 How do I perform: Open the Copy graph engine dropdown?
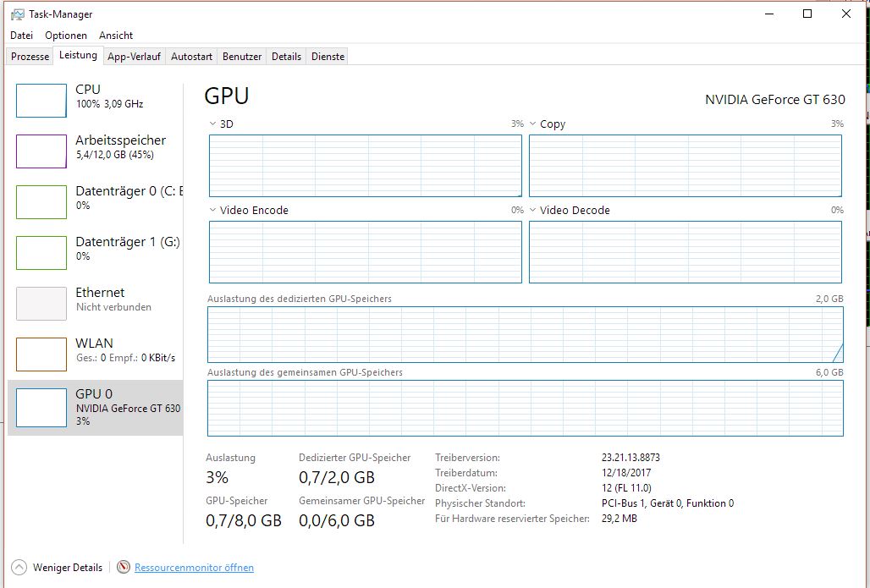click(532, 124)
